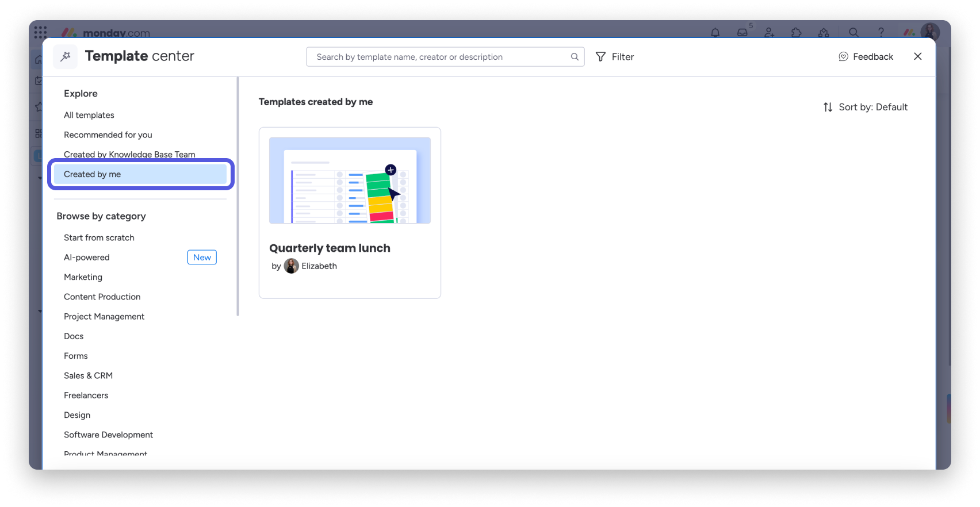Click the magnifier icon in template search

[574, 57]
